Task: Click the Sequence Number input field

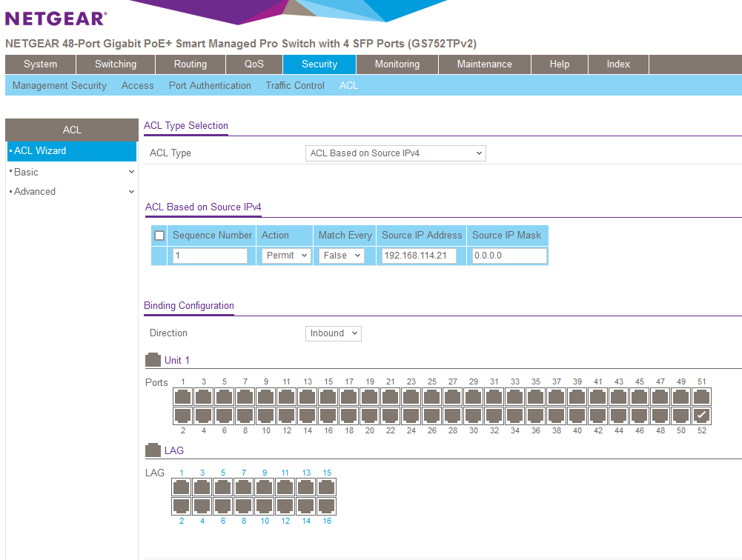Action: click(x=210, y=256)
